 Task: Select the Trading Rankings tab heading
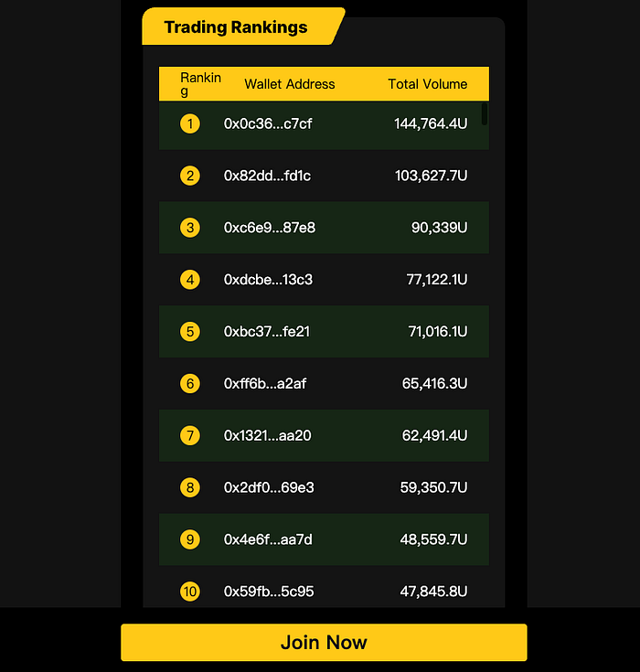click(236, 27)
